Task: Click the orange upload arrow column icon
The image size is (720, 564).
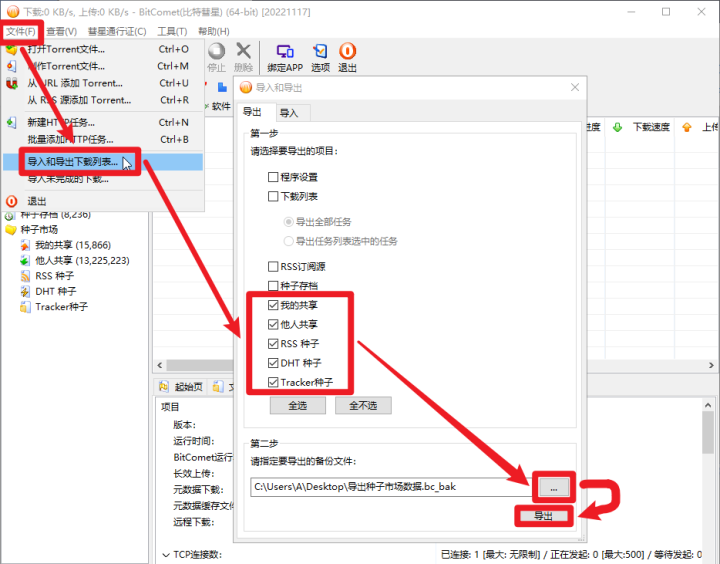Action: click(x=687, y=127)
